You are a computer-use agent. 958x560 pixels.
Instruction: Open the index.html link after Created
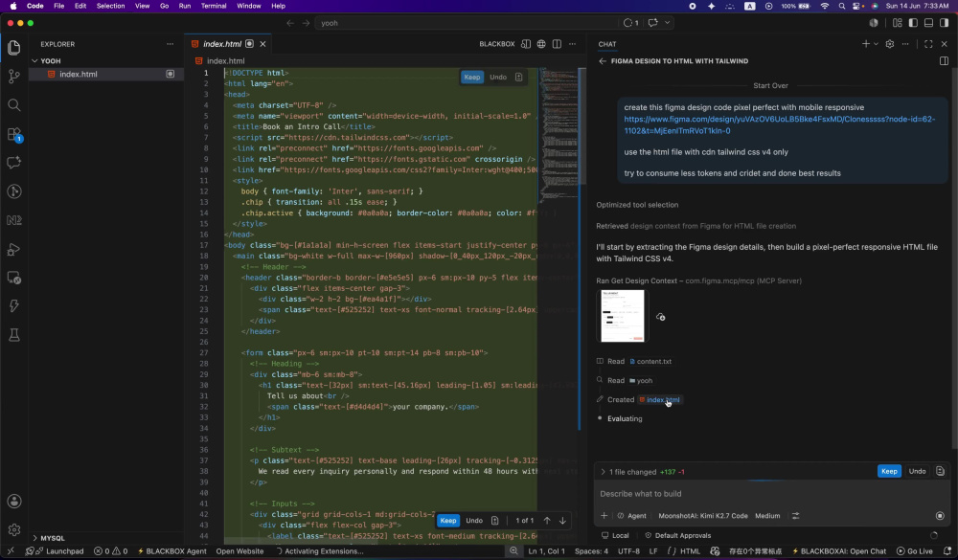point(662,399)
